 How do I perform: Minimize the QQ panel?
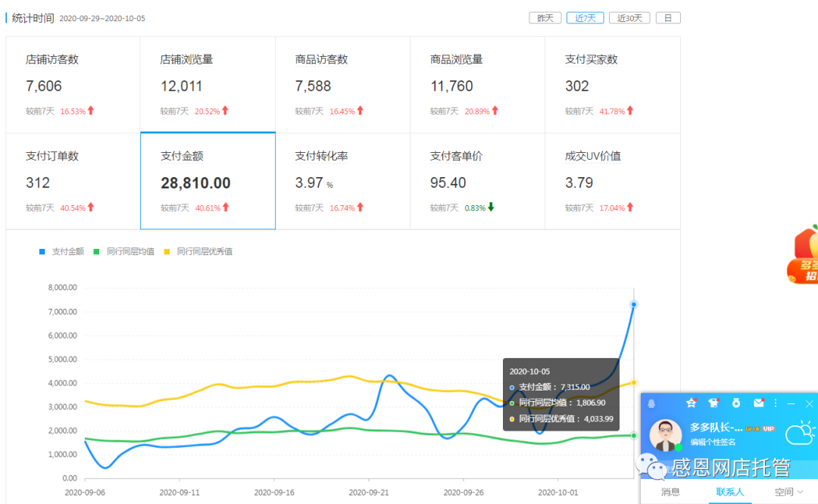791,403
